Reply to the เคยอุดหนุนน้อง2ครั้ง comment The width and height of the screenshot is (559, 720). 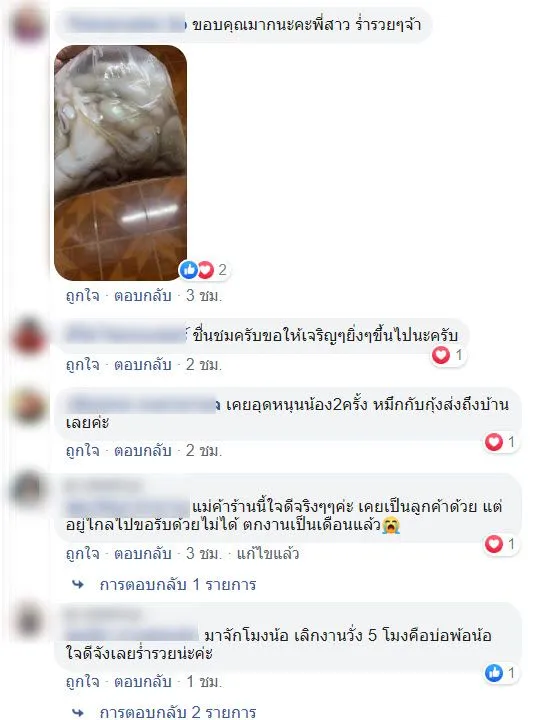pyautogui.click(x=142, y=451)
